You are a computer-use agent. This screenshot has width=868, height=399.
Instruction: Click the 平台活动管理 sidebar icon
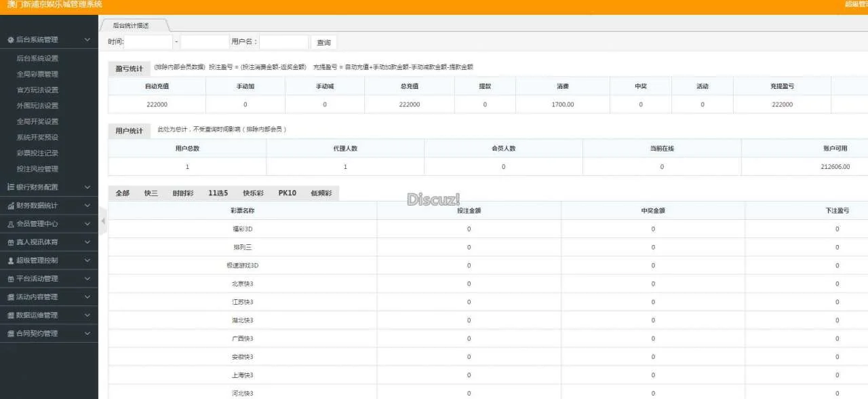(10, 279)
